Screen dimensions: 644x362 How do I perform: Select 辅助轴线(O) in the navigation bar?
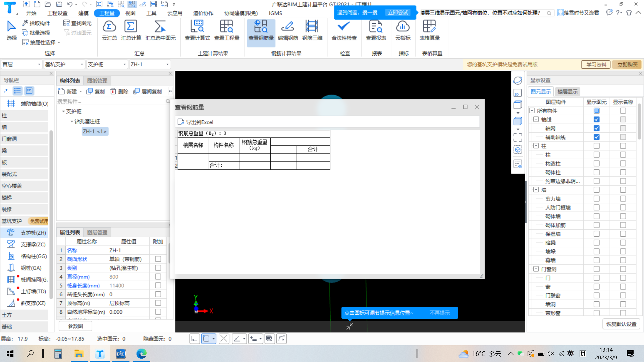(x=27, y=104)
